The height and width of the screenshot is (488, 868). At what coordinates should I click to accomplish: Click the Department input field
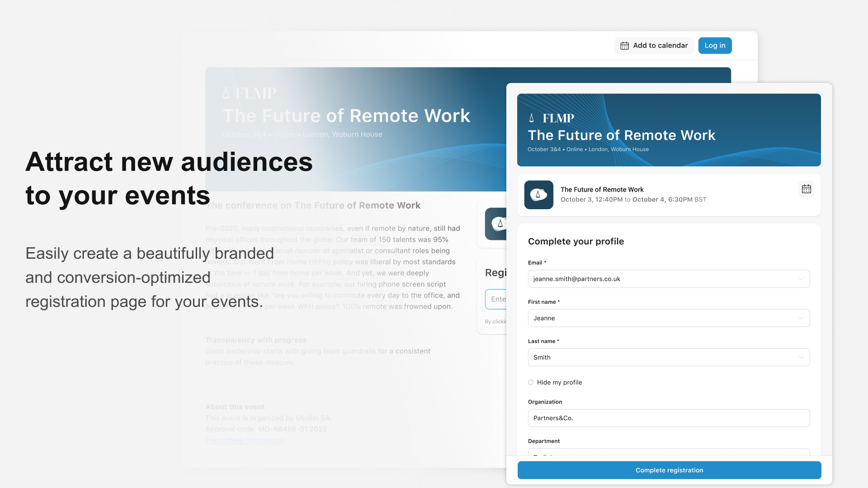(x=669, y=455)
